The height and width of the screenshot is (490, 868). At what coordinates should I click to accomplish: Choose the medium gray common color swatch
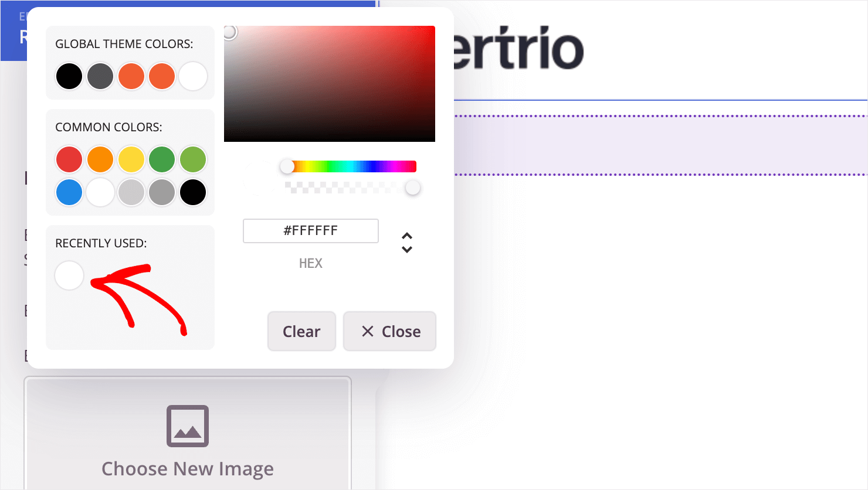coord(162,192)
